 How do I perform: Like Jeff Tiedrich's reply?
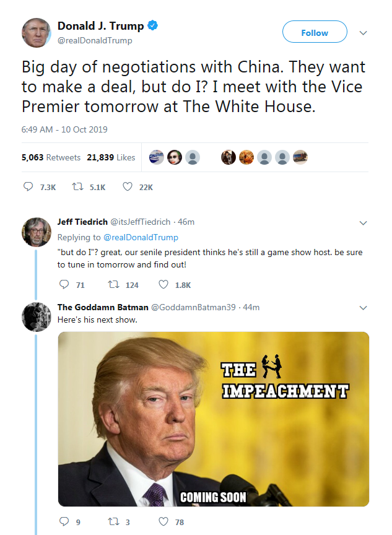click(163, 285)
